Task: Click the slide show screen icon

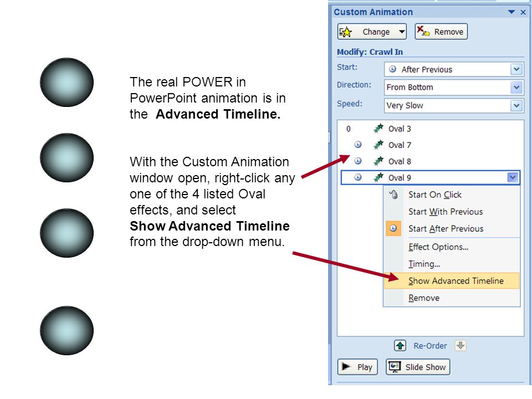Action: 395,367
